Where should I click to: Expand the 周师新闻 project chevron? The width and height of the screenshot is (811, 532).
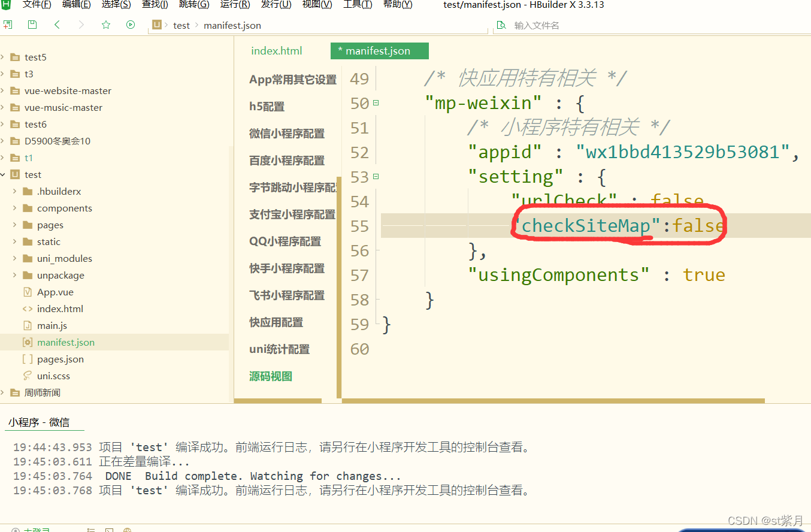point(2,392)
